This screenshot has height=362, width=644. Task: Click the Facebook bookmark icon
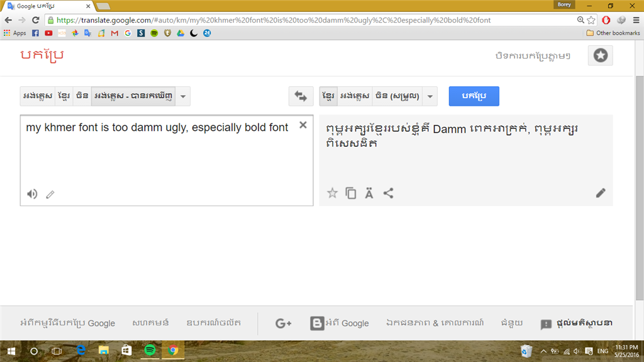tap(35, 33)
